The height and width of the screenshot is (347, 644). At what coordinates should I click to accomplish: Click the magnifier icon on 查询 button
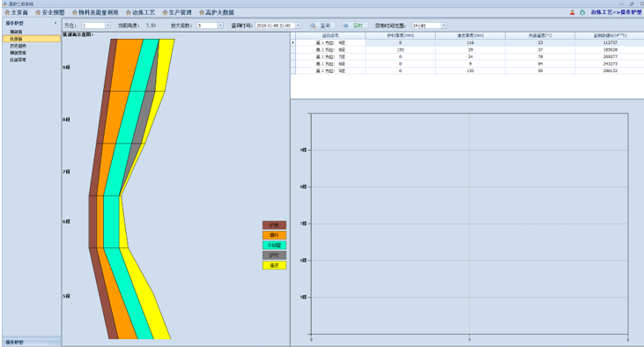[313, 26]
